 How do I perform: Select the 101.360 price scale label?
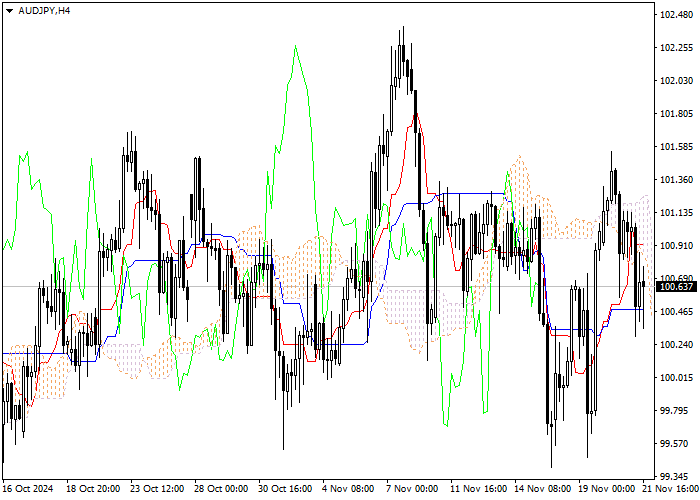(676, 180)
